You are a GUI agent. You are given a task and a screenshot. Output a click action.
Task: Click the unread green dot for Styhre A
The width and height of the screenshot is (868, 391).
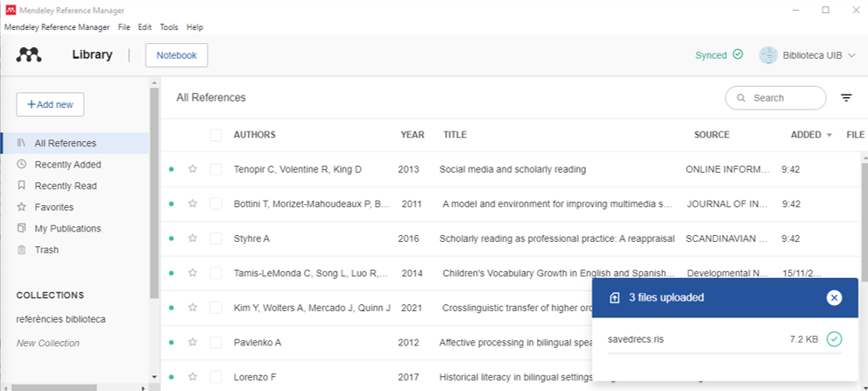[x=171, y=238]
